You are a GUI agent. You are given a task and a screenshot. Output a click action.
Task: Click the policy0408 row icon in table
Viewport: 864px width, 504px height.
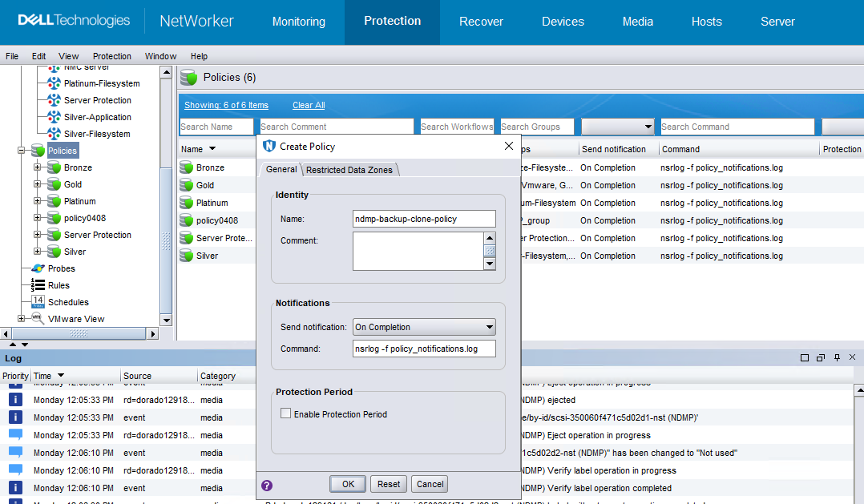[x=187, y=220]
